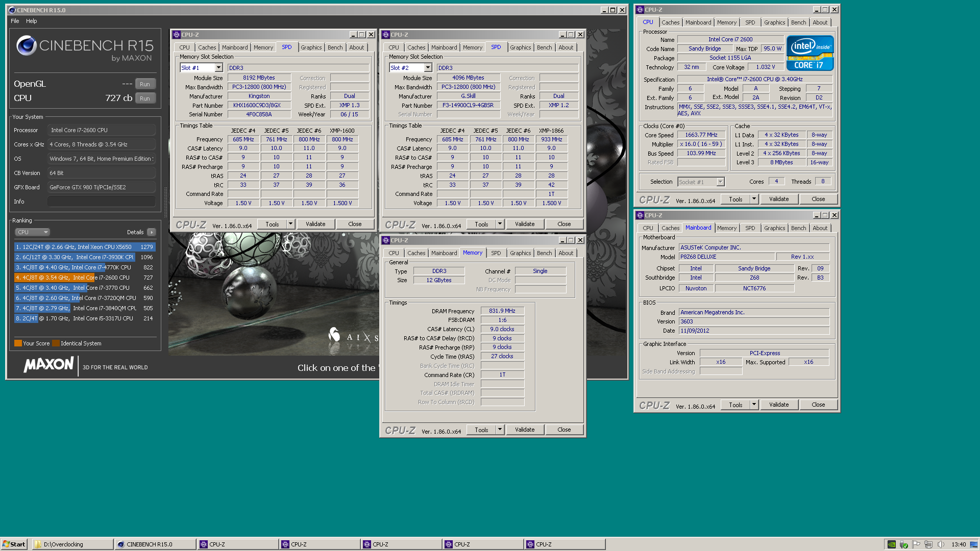Click the Cinebench title bar app icon
The width and height of the screenshot is (980, 551).
click(12, 10)
